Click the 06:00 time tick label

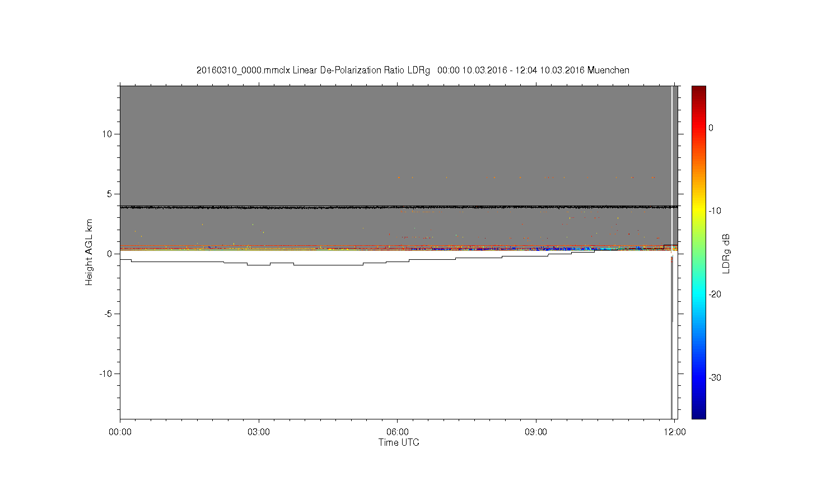(x=397, y=432)
